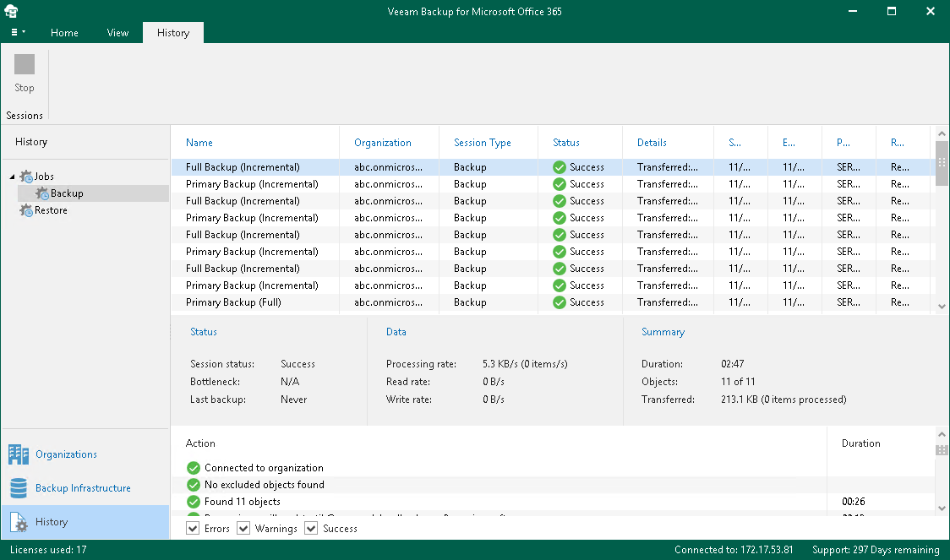Click the '11 of 11' objects value

click(x=738, y=382)
